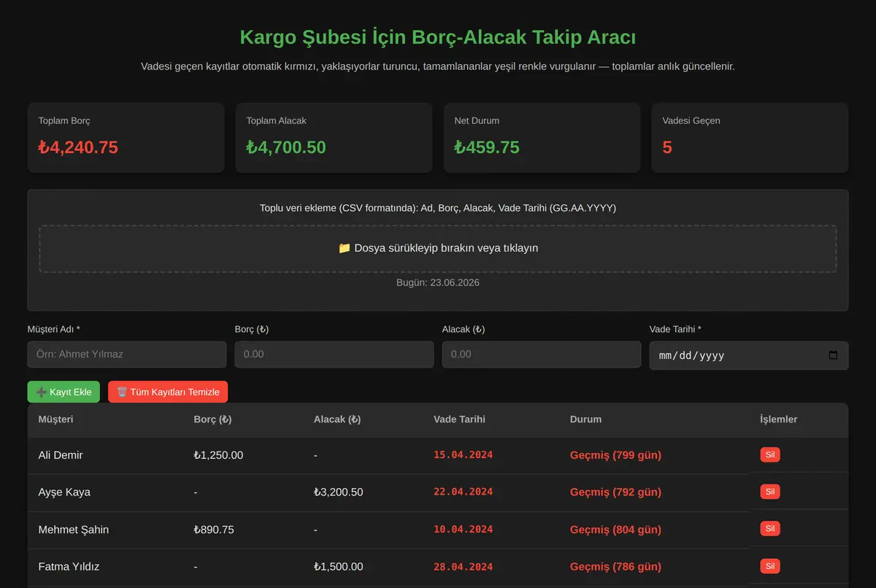Click the Alacak (₺) column header
The image size is (876, 588).
[x=337, y=419]
